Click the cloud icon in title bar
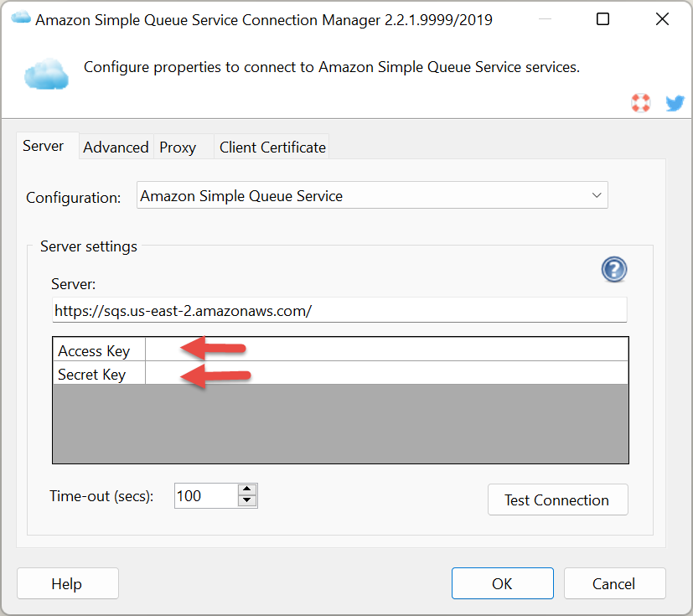This screenshot has height=616, width=693. pos(21,18)
